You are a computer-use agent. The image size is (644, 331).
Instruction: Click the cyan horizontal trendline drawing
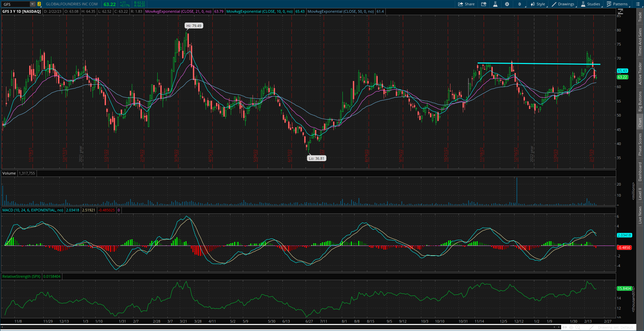(x=539, y=64)
